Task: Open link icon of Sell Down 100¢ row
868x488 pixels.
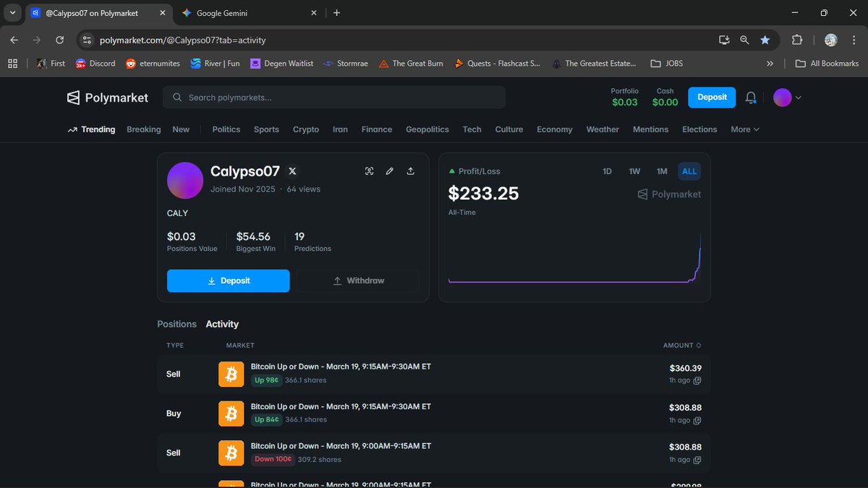Action: pos(697,460)
